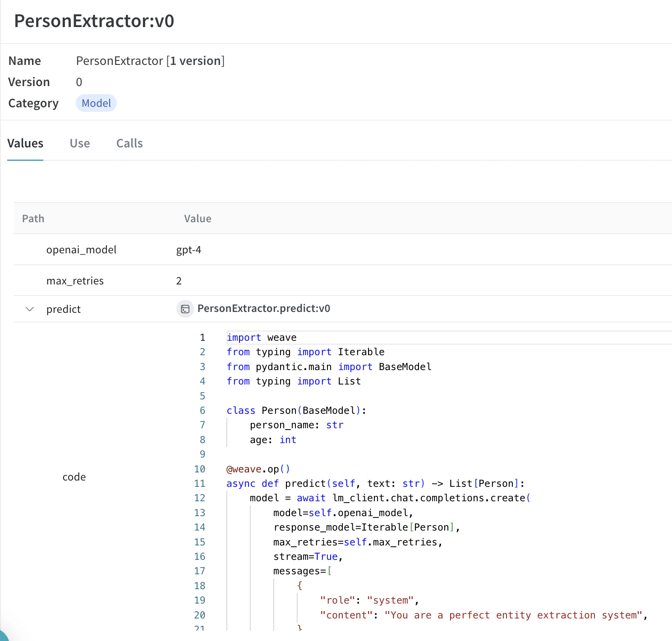The height and width of the screenshot is (641, 672).
Task: Switch to the Calls tab
Action: 129,143
